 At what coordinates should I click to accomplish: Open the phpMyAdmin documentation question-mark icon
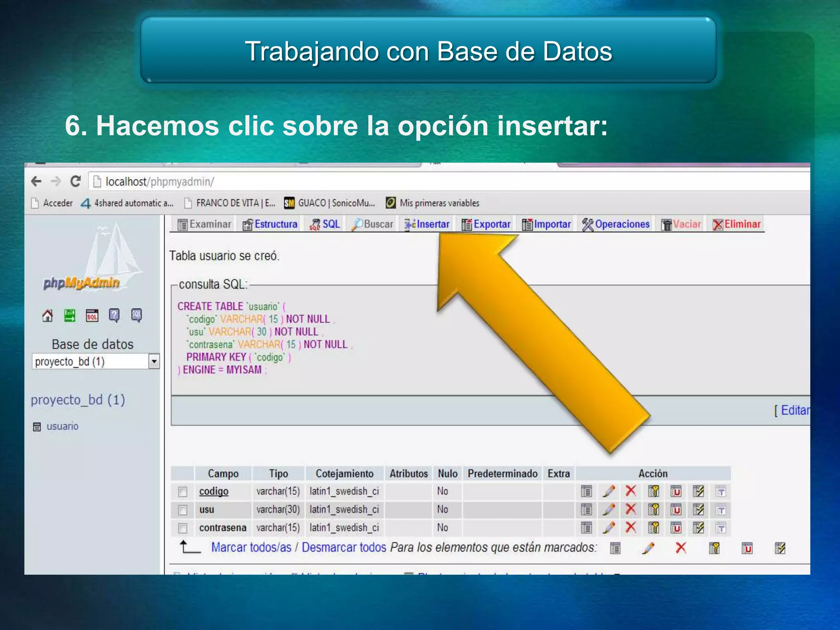(114, 315)
